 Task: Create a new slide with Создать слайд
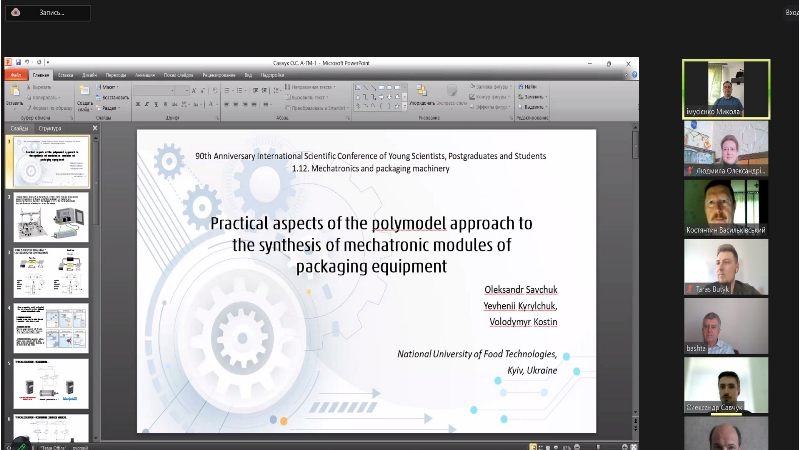tap(84, 92)
